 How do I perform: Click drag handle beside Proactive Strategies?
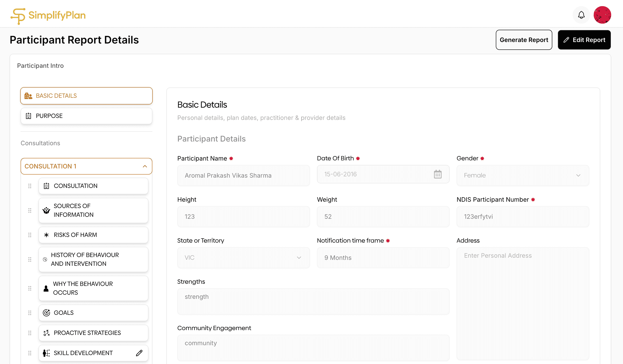click(30, 333)
